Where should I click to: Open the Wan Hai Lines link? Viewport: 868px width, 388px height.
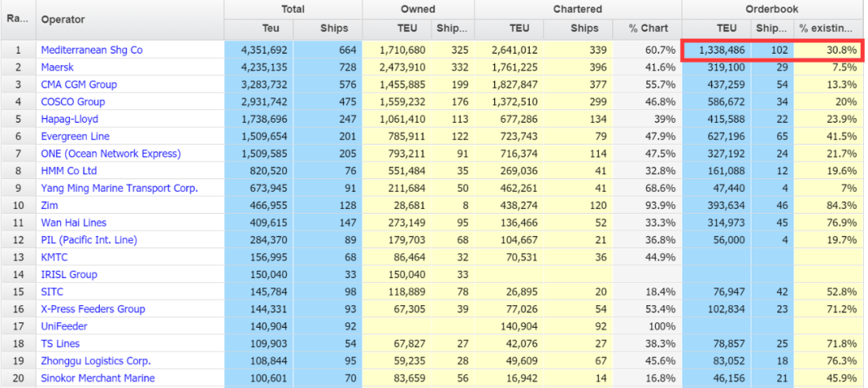tap(74, 223)
